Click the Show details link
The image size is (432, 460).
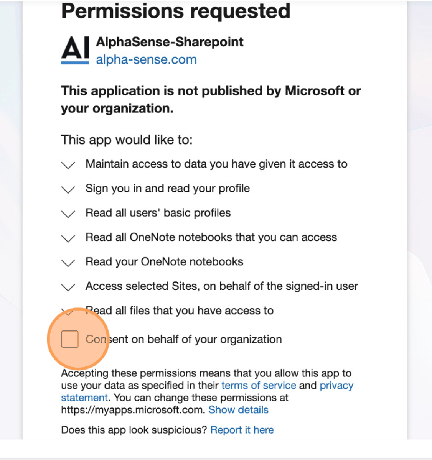pyautogui.click(x=238, y=410)
